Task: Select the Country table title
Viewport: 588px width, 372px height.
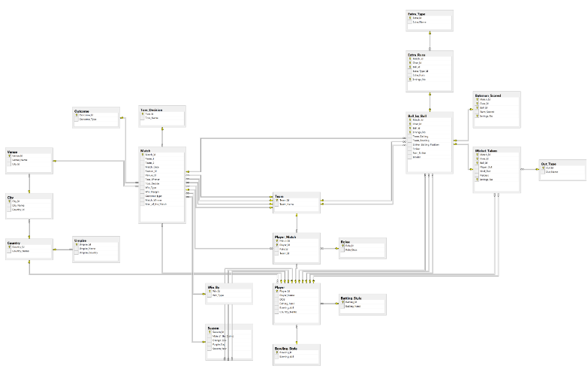Action: tap(14, 243)
